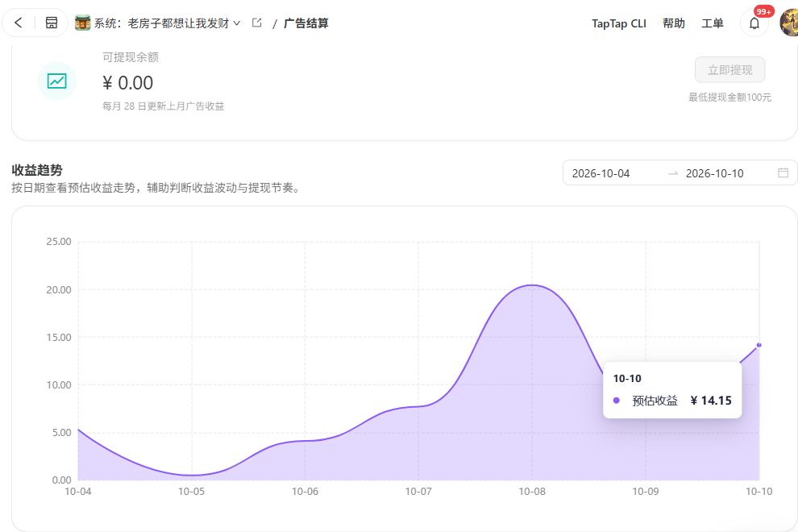Viewport: 798px width, 532px height.
Task: Click the revenue chart icon
Action: coord(57,81)
